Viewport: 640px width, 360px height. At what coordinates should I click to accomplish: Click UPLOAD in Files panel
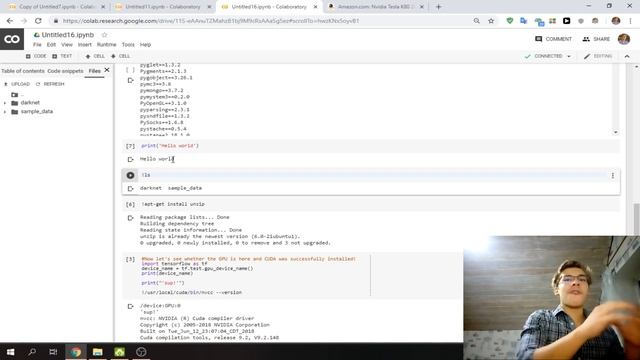pos(17,84)
